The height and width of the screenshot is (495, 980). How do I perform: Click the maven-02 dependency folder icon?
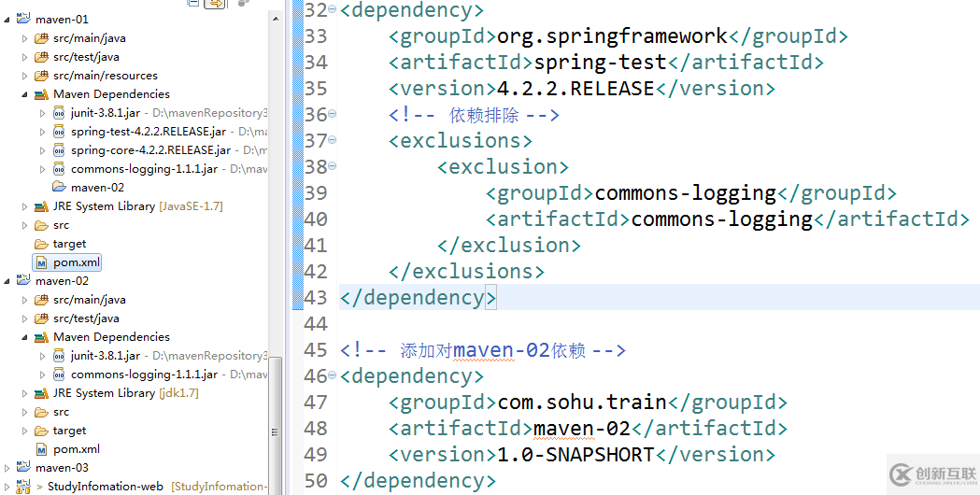pyautogui.click(x=59, y=187)
